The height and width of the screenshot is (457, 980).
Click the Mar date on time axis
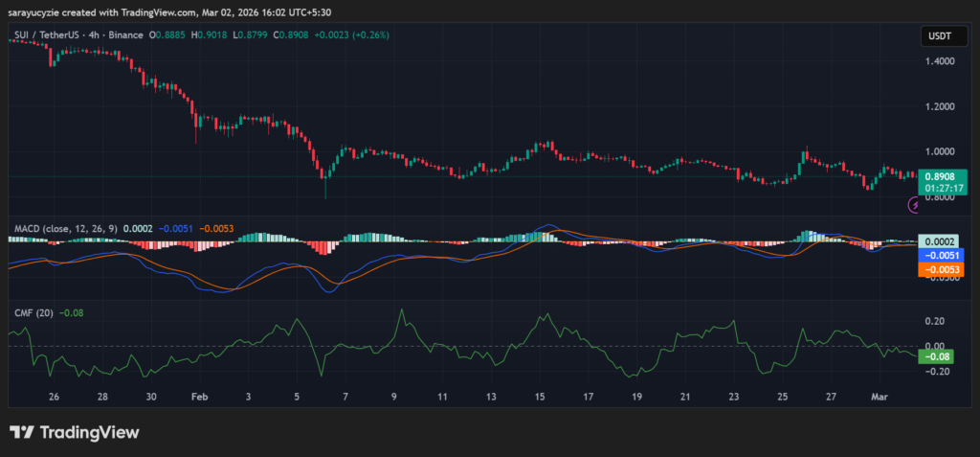(880, 396)
